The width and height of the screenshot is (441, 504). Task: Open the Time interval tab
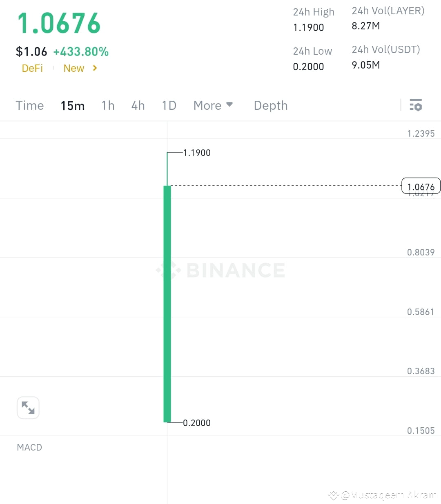click(29, 105)
